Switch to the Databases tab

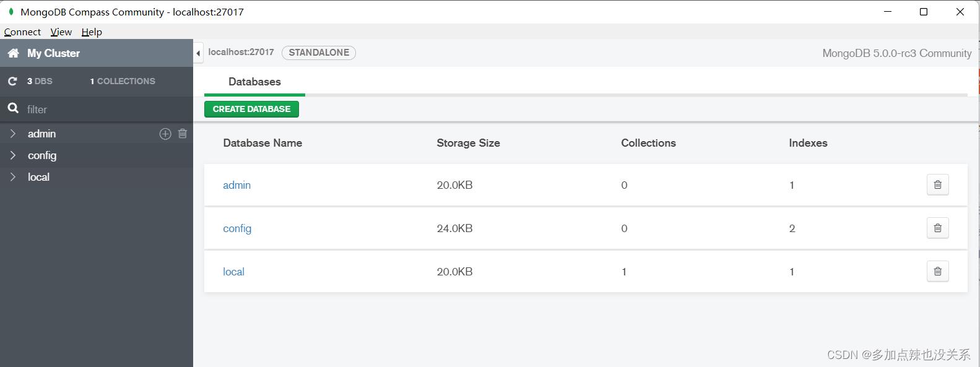coord(254,82)
